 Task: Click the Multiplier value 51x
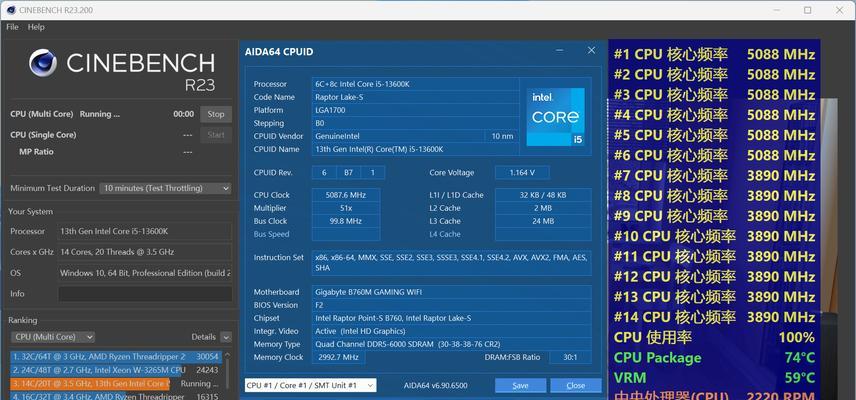[346, 208]
